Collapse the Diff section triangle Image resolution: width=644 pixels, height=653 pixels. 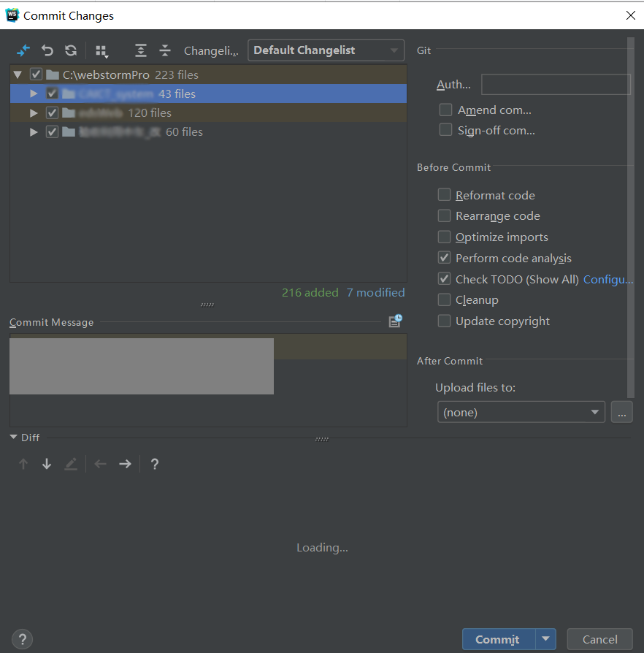[13, 438]
